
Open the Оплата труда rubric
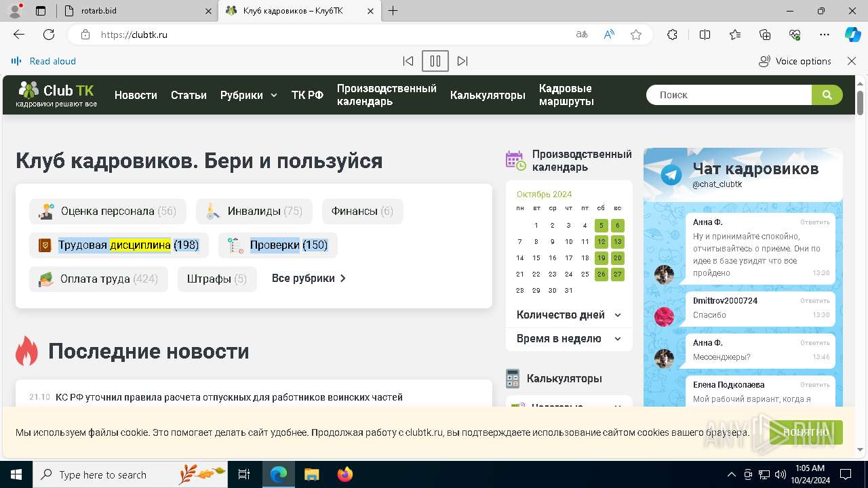coord(98,279)
